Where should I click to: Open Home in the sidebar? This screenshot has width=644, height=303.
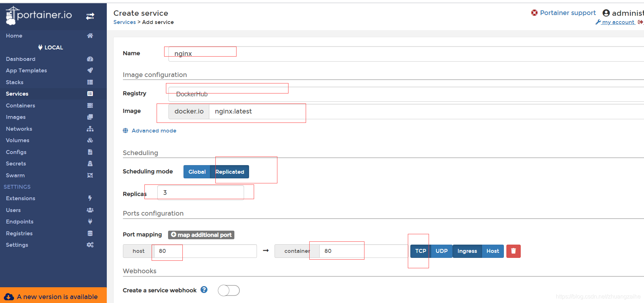(x=14, y=36)
